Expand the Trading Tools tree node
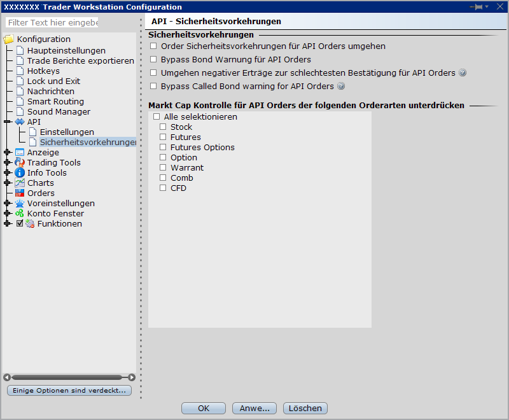Viewport: 509px width, 420px height. (x=8, y=163)
